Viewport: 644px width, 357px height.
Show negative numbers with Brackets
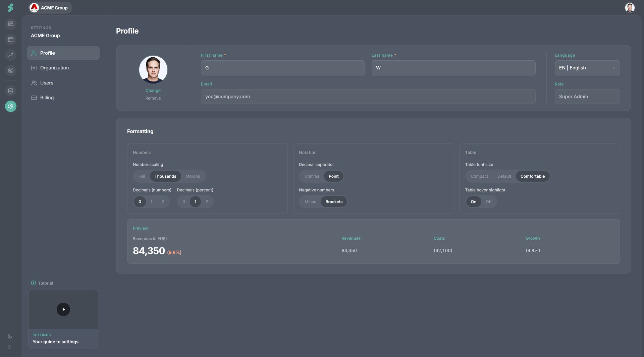coord(334,202)
